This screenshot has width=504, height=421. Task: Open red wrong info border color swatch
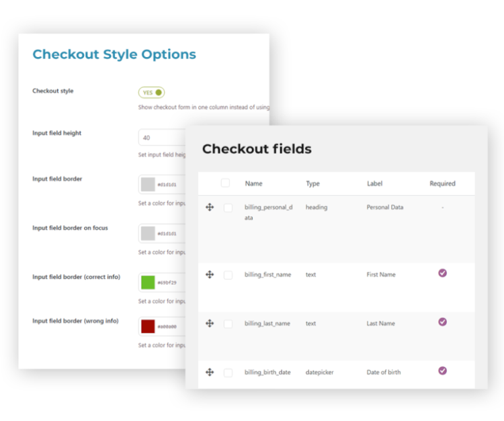click(148, 326)
